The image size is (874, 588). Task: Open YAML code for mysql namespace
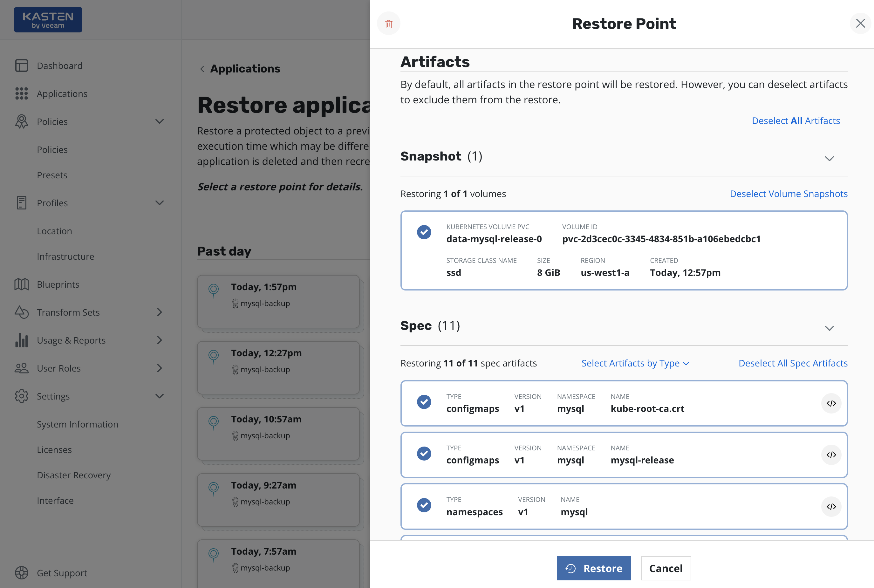click(x=831, y=506)
